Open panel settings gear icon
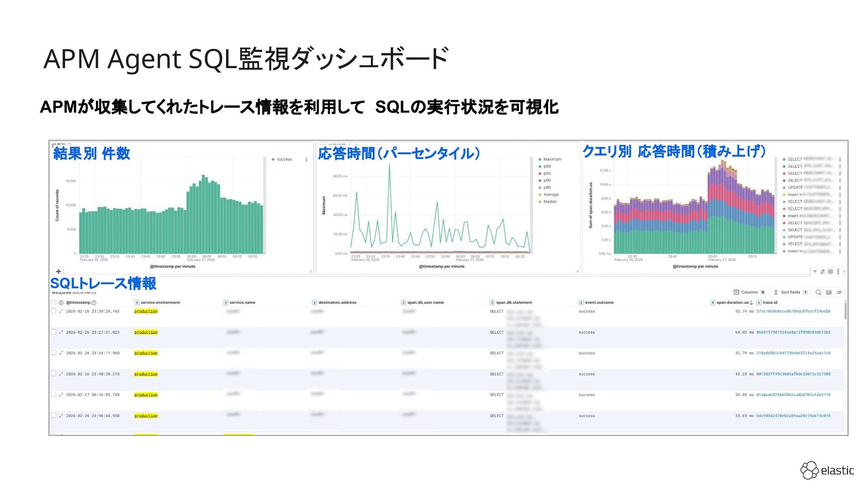The image size is (868, 488). (830, 272)
